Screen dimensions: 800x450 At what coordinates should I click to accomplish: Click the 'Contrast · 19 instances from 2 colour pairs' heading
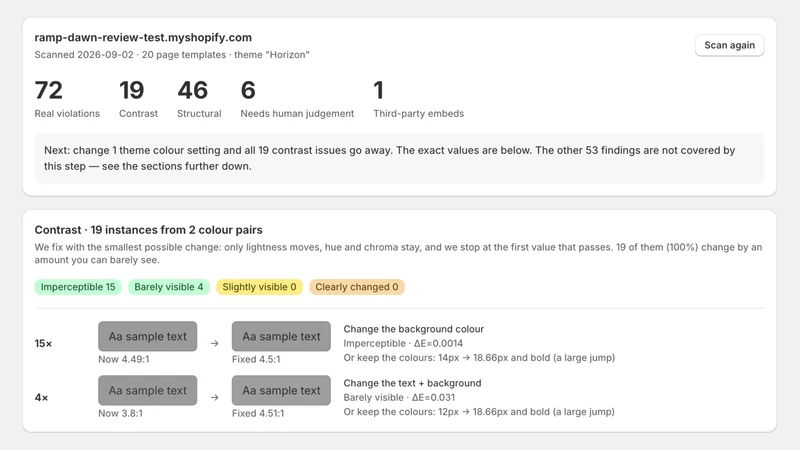point(148,230)
